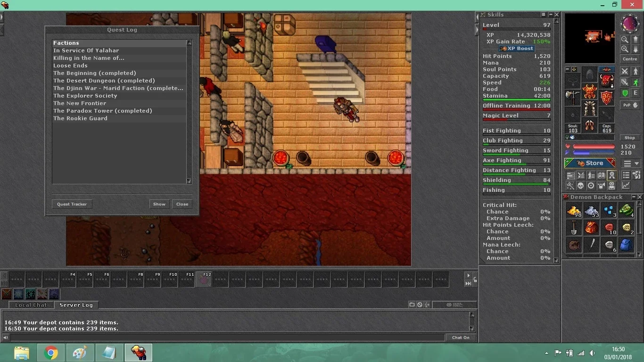The height and width of the screenshot is (362, 644).
Task: Click the boots equipment slot
Action: (x=590, y=125)
